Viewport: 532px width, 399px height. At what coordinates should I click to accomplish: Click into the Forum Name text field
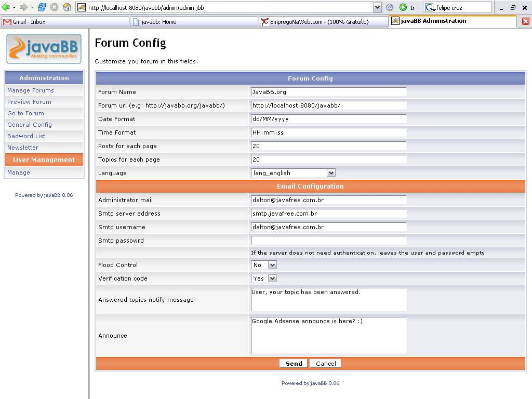pos(328,92)
